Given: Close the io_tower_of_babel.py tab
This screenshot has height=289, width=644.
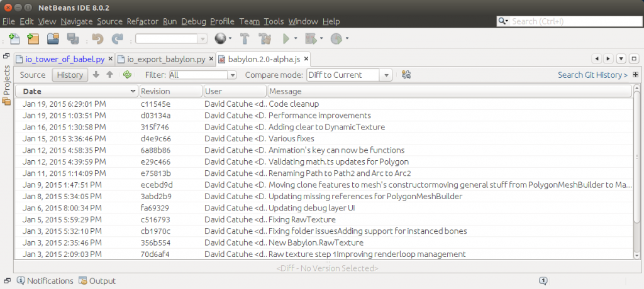Looking at the screenshot, I should coord(110,59).
